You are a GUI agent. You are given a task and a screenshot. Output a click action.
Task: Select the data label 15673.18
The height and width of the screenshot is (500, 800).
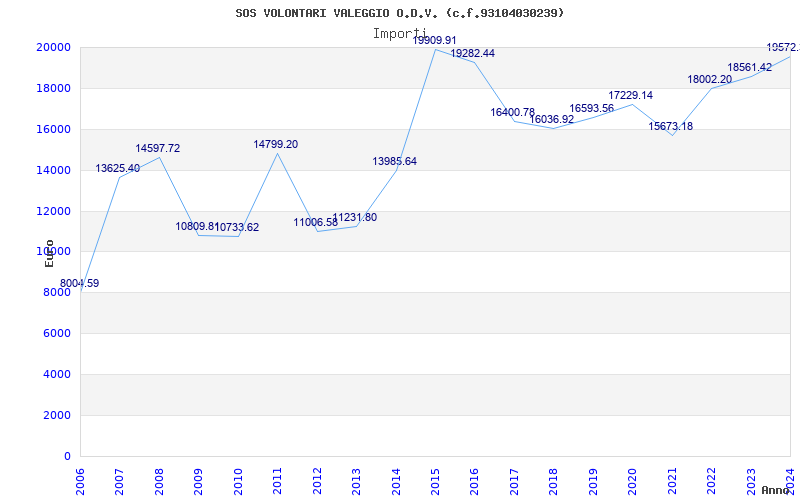coord(671,126)
